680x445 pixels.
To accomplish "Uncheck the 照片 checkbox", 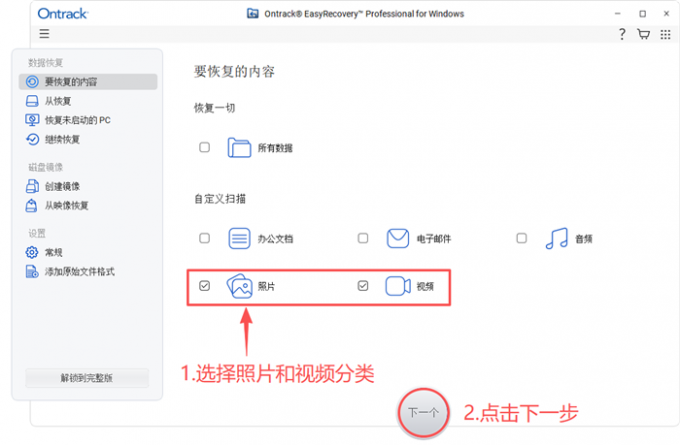I will 204,286.
